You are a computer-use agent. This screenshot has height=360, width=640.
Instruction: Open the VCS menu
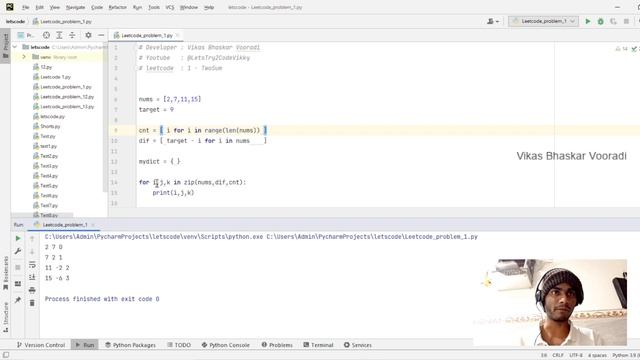[170, 7]
